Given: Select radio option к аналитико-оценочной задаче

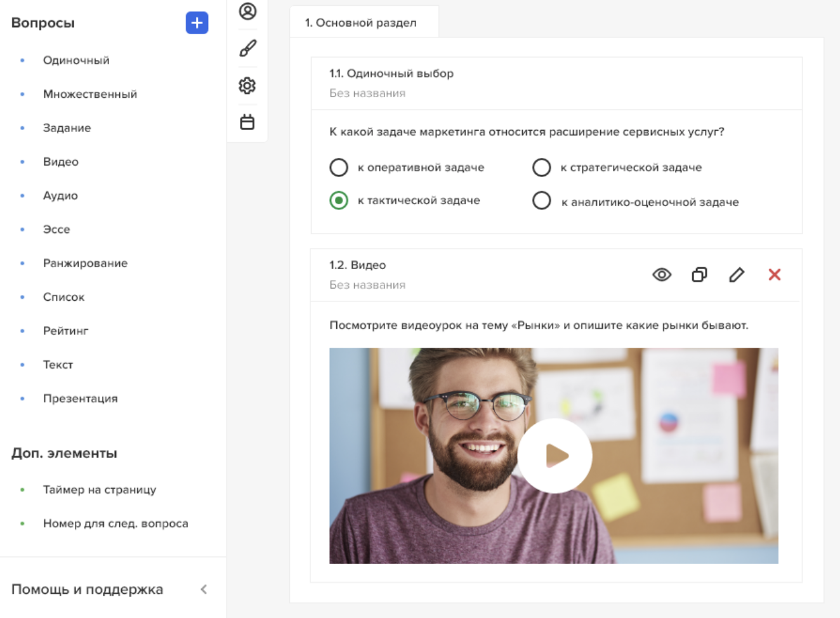Looking at the screenshot, I should pyautogui.click(x=541, y=201).
